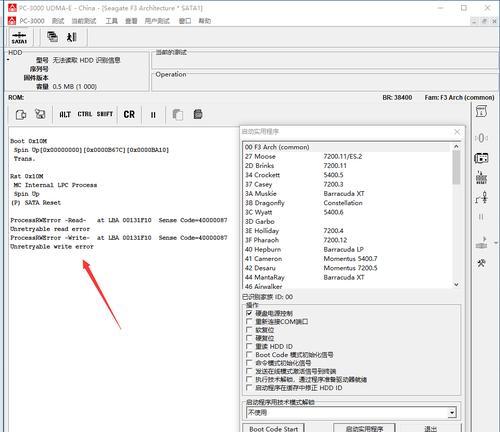Select 3A Muskie Barracuda XT row
Image resolution: width=500 pixels, height=432 pixels.
point(347,194)
